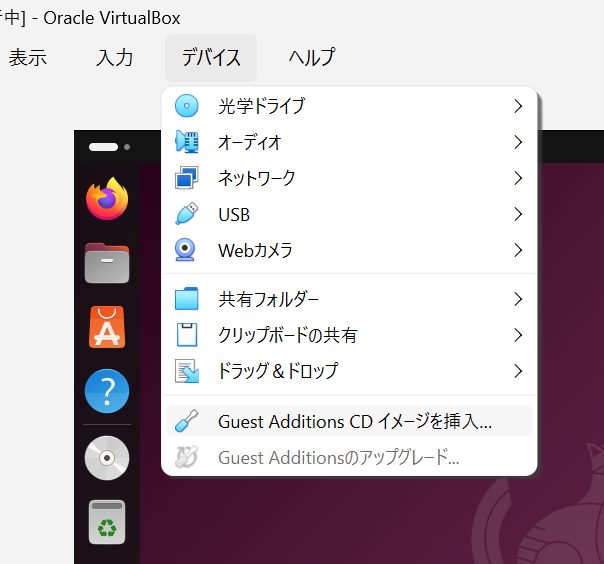Expand the オーディオ submenu arrow

[x=518, y=142]
